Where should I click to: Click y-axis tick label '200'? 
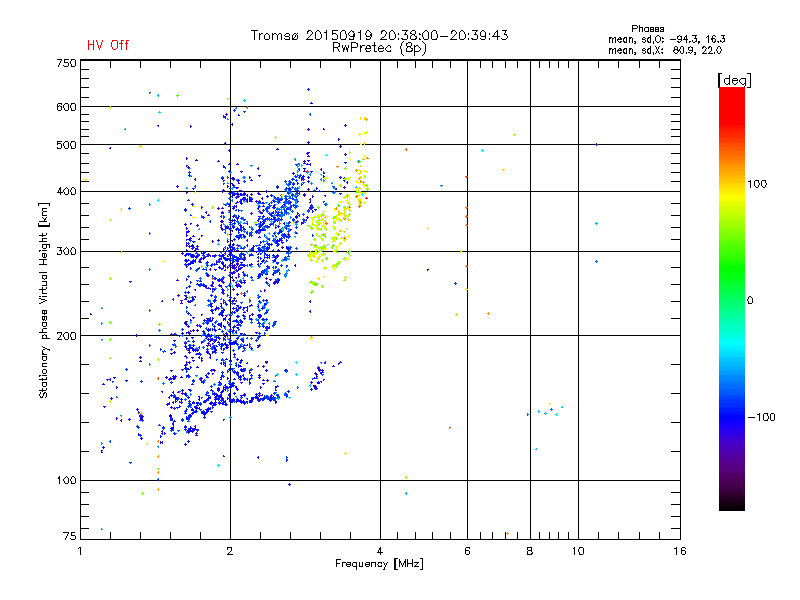coord(66,336)
